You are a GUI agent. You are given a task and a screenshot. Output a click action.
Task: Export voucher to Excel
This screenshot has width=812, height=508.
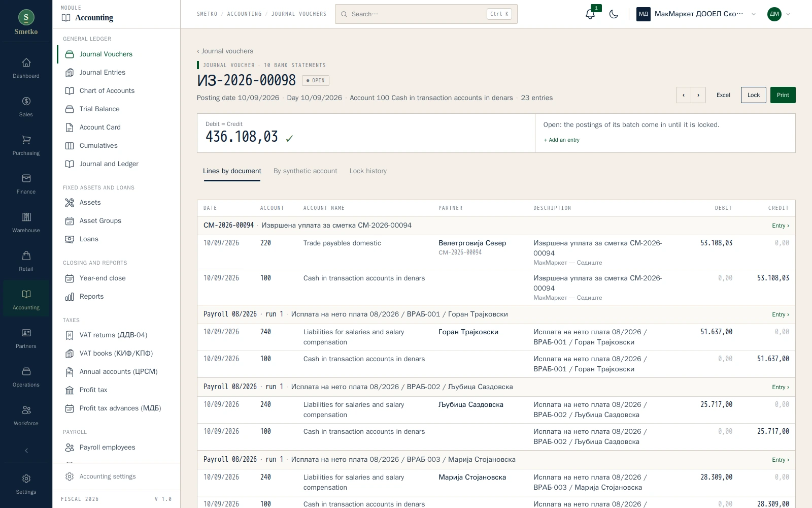point(723,95)
